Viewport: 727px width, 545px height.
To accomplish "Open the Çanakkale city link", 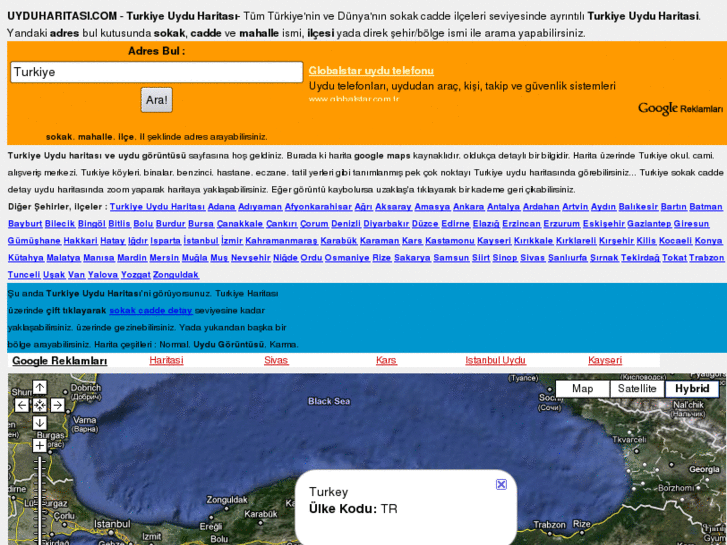I will click(x=240, y=224).
